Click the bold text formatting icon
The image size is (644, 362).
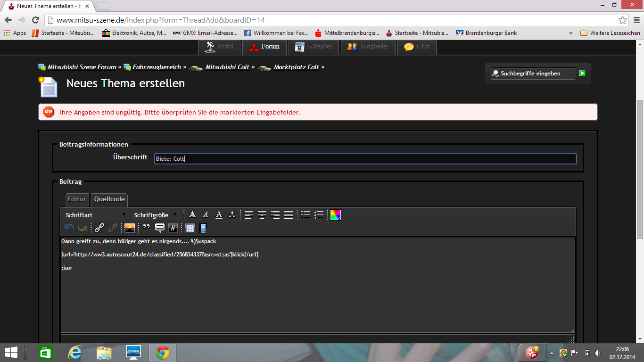point(192,215)
